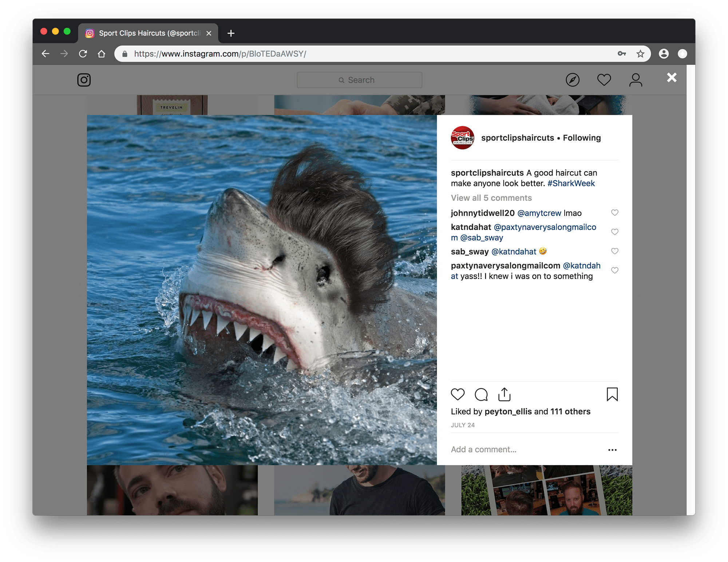Open browser home page
Screen dimensions: 728x562
pyautogui.click(x=102, y=54)
